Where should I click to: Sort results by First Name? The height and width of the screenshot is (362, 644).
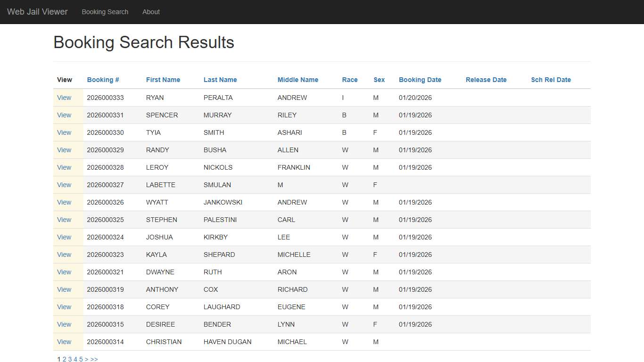click(163, 80)
